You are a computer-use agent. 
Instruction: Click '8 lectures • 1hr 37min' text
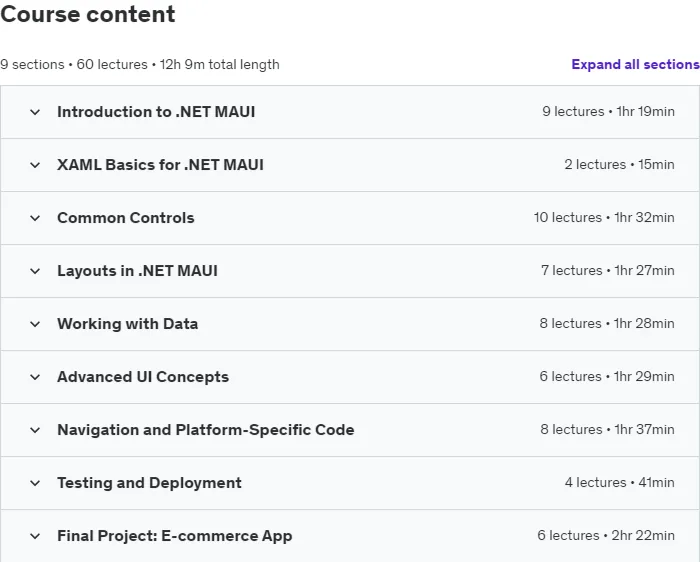[608, 429]
